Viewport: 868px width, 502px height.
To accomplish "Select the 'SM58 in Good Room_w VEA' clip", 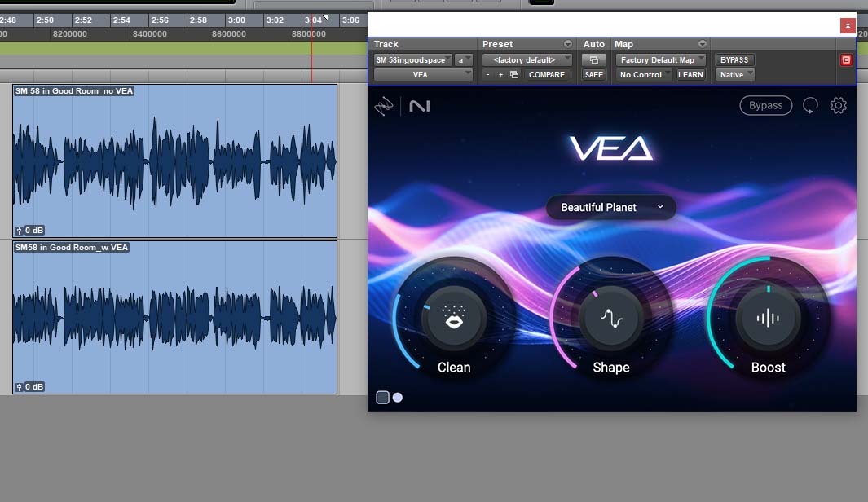I will click(x=175, y=318).
